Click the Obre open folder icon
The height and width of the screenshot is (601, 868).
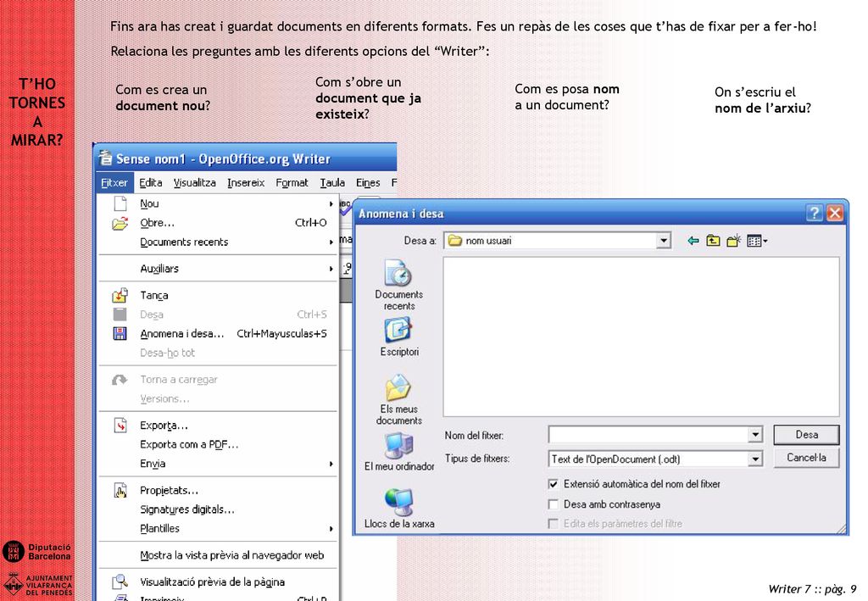coord(120,223)
